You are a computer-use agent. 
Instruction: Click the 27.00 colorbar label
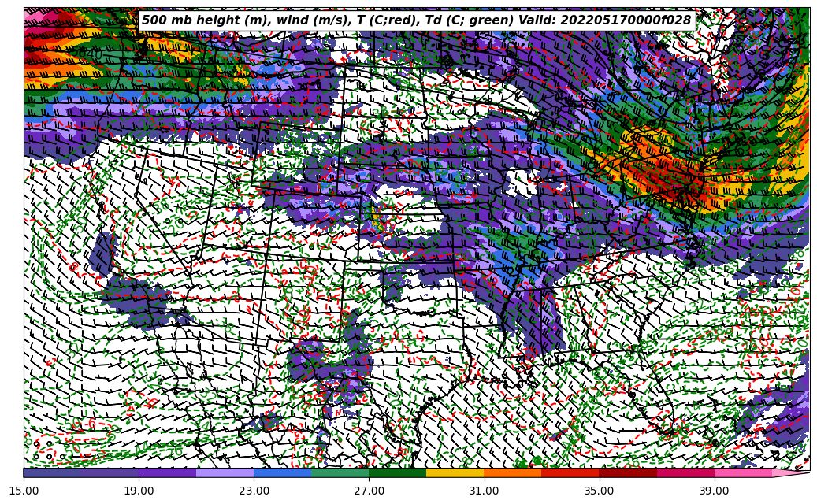coord(369,491)
